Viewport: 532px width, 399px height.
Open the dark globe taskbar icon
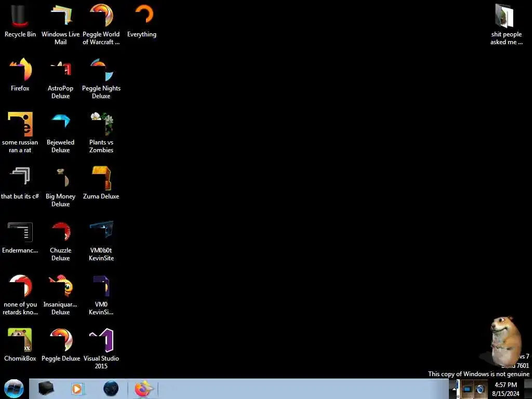point(111,389)
